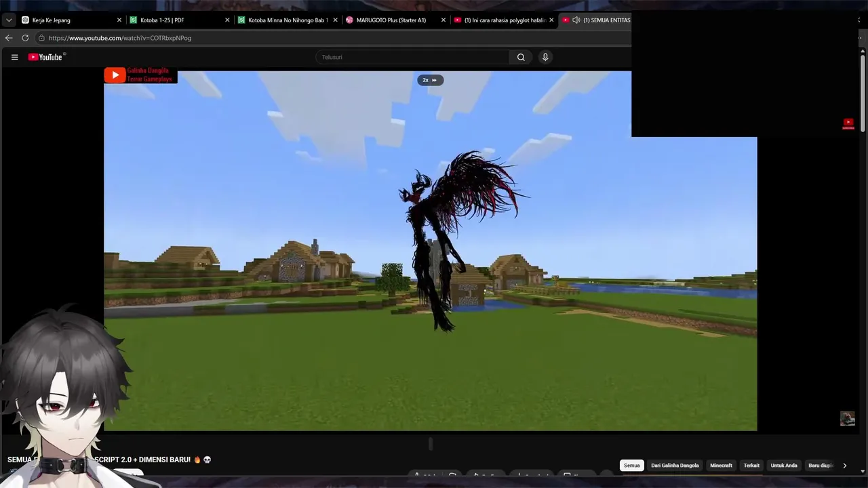Click the 2x playback speed indicator
The height and width of the screenshot is (488, 868).
coord(430,80)
